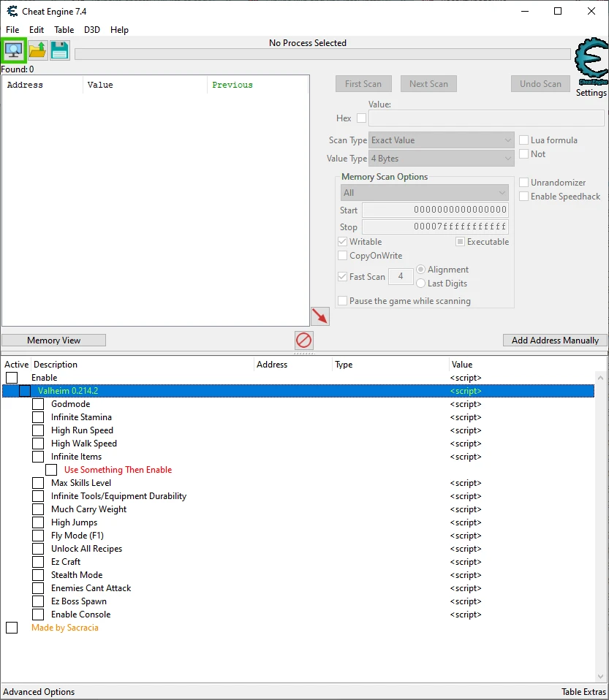Enable Speedhack
This screenshot has height=700, width=609.
click(x=523, y=196)
